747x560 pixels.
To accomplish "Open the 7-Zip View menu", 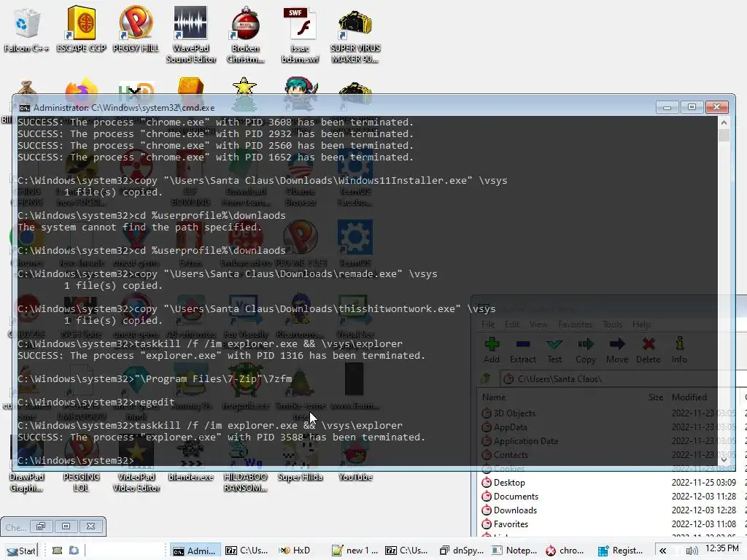I will coord(538,324).
